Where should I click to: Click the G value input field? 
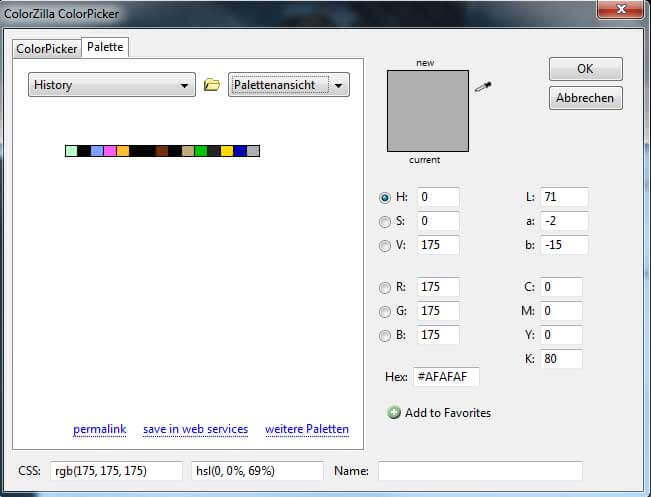(438, 311)
